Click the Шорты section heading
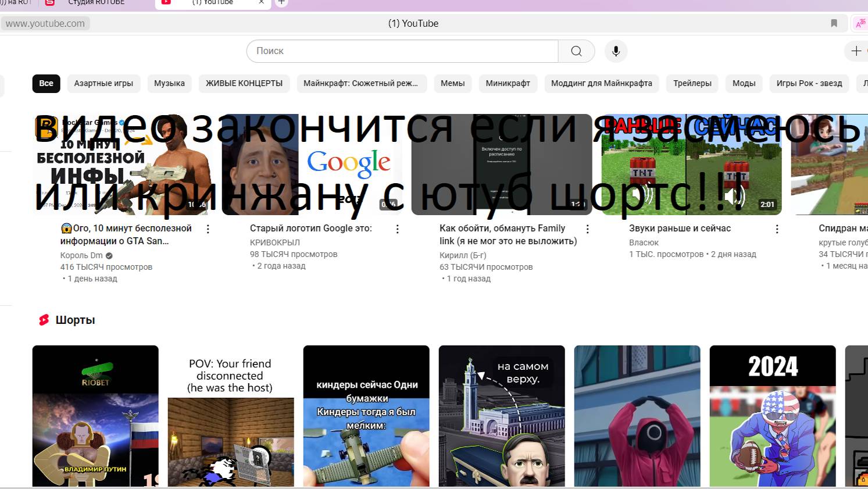 [75, 320]
